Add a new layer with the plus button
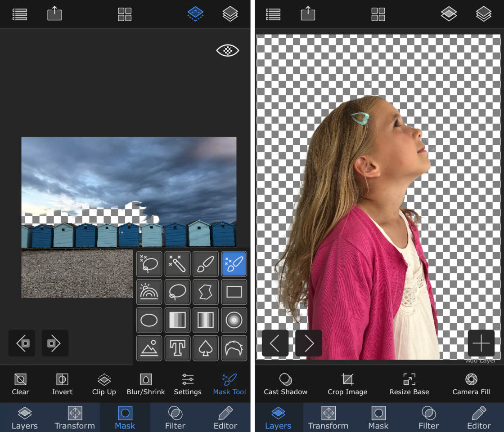 [481, 343]
